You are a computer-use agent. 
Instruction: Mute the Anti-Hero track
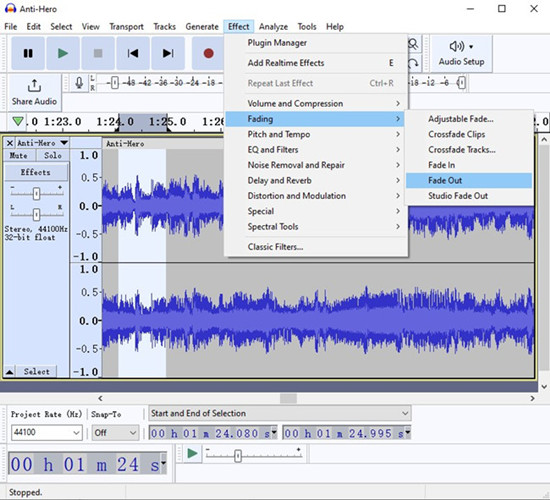tap(19, 155)
